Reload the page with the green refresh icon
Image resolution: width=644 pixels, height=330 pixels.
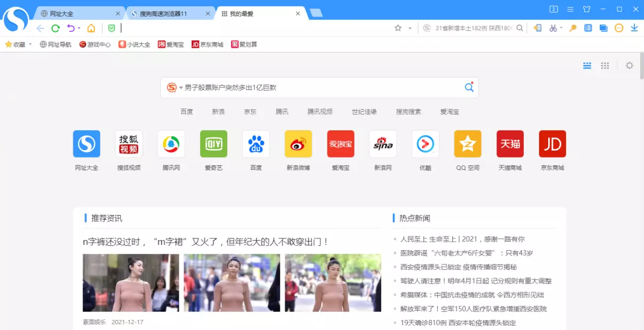pos(55,28)
